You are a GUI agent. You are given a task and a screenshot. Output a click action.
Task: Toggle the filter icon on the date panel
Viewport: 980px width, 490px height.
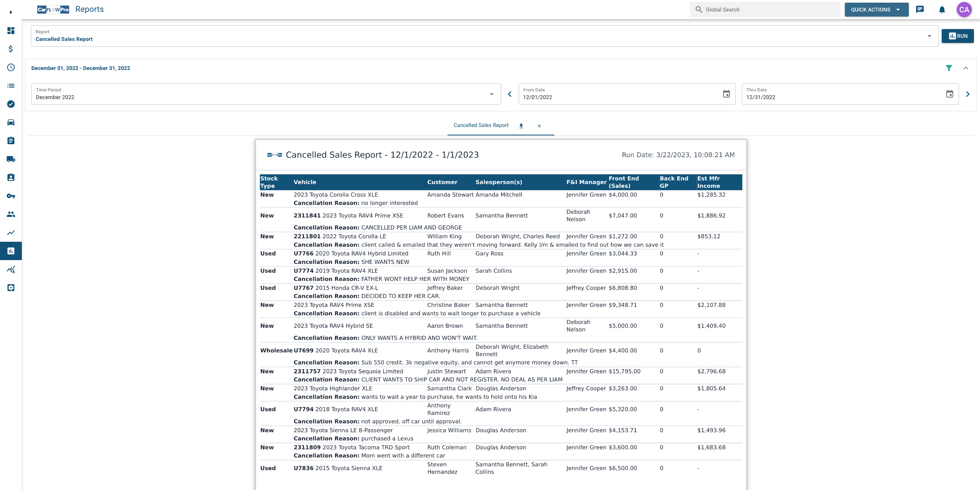(949, 68)
